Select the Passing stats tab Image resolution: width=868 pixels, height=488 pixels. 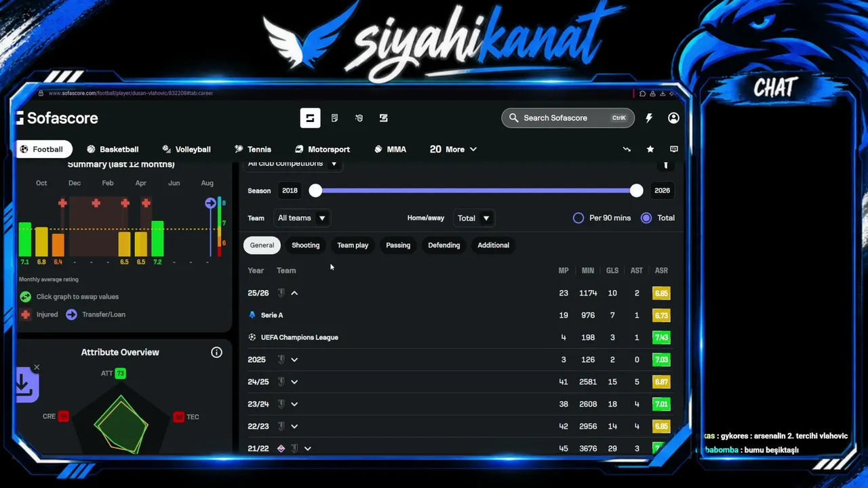coord(398,245)
